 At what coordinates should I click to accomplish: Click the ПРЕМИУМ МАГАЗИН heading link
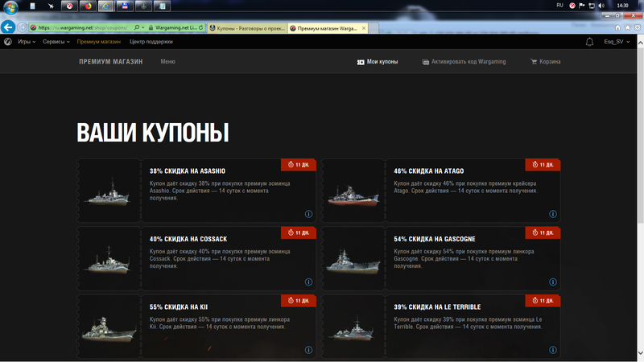[111, 62]
